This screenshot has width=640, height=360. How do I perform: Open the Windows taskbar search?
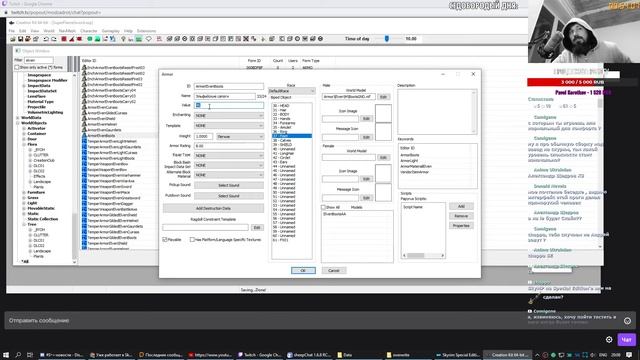(x=18, y=355)
